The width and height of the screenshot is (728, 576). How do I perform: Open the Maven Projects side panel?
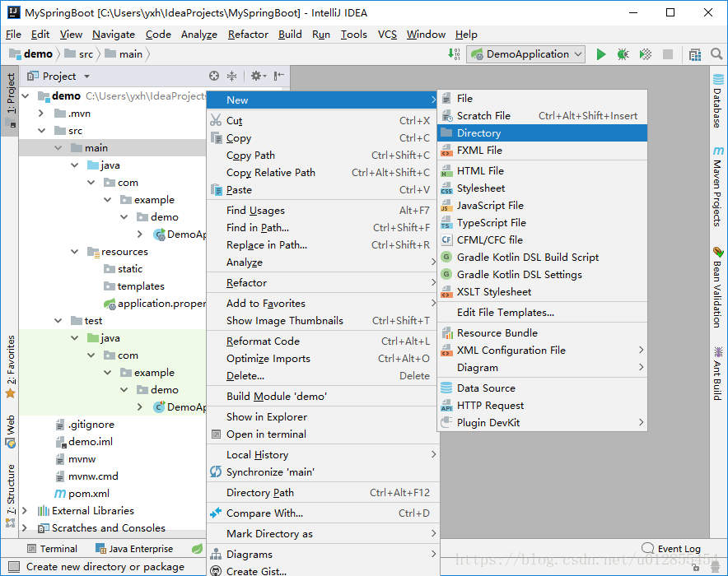(718, 187)
